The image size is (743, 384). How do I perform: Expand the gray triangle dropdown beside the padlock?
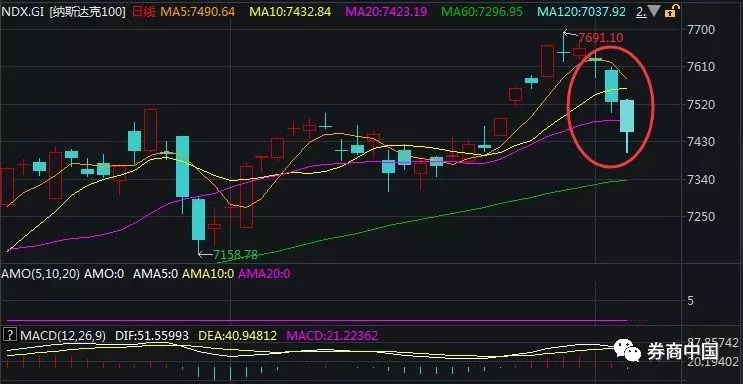point(654,11)
